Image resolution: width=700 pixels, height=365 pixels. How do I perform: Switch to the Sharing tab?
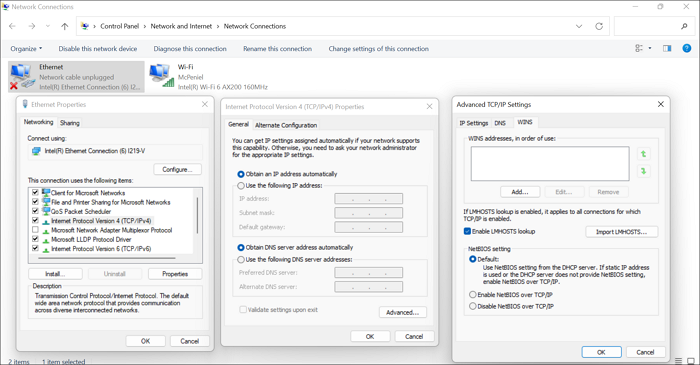click(x=70, y=123)
